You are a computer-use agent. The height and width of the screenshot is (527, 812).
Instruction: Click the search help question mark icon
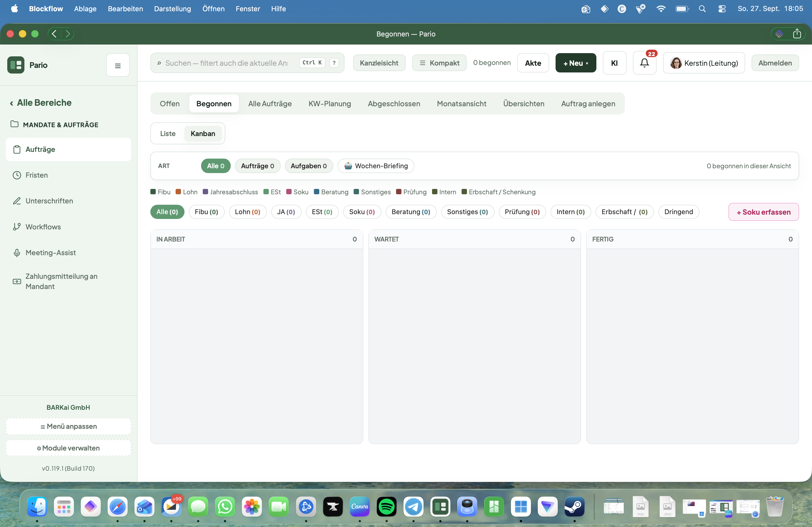(334, 63)
